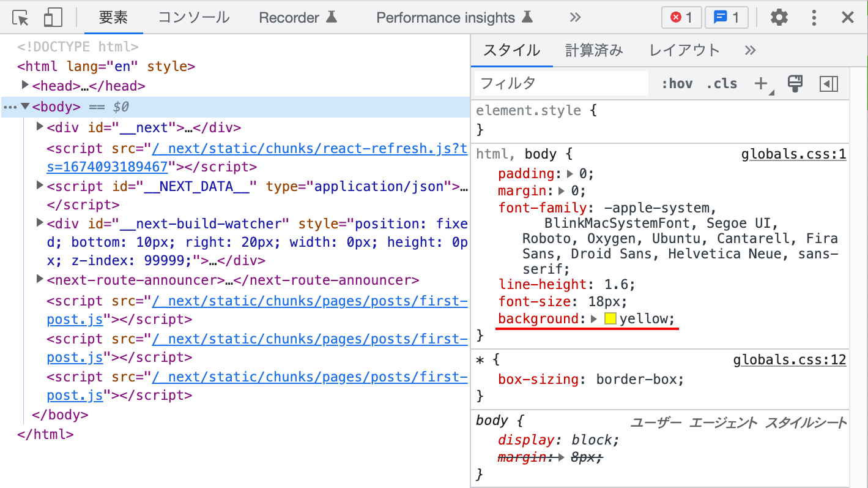Click the html, body selector text
The height and width of the screenshot is (488, 868).
516,154
